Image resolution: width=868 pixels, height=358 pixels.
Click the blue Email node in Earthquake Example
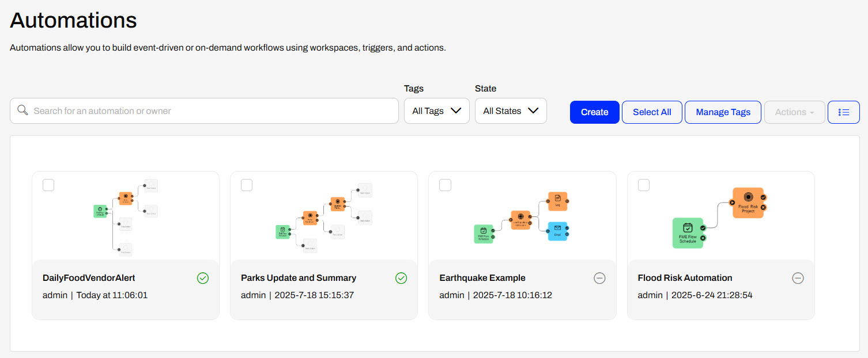tap(557, 231)
